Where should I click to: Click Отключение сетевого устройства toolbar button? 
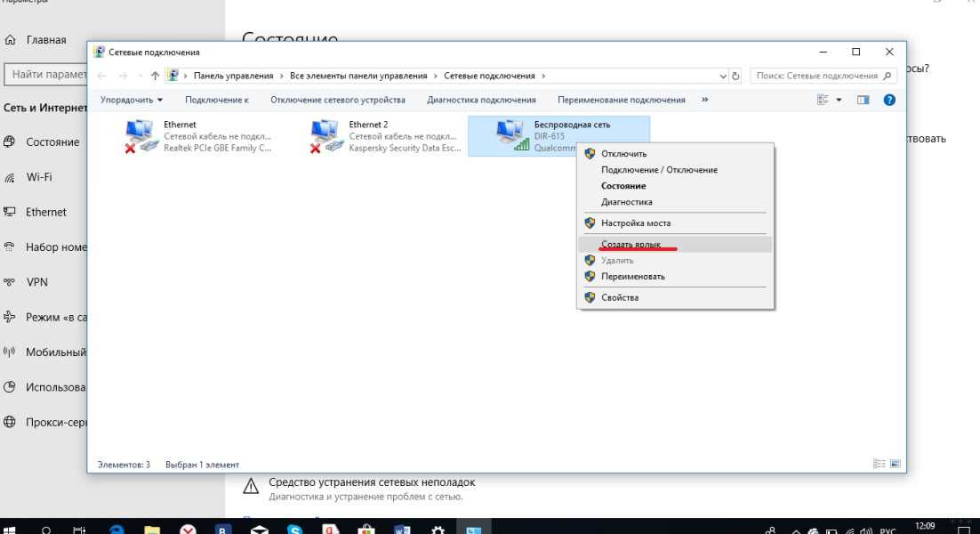point(338,100)
